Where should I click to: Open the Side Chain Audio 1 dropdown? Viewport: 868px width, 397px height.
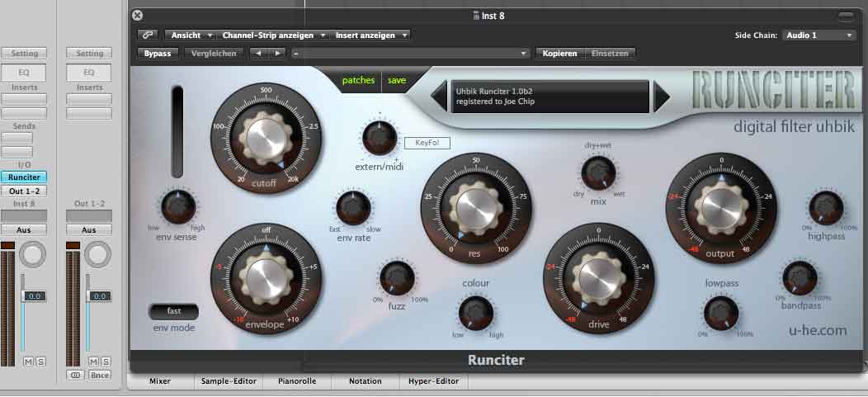coord(818,35)
